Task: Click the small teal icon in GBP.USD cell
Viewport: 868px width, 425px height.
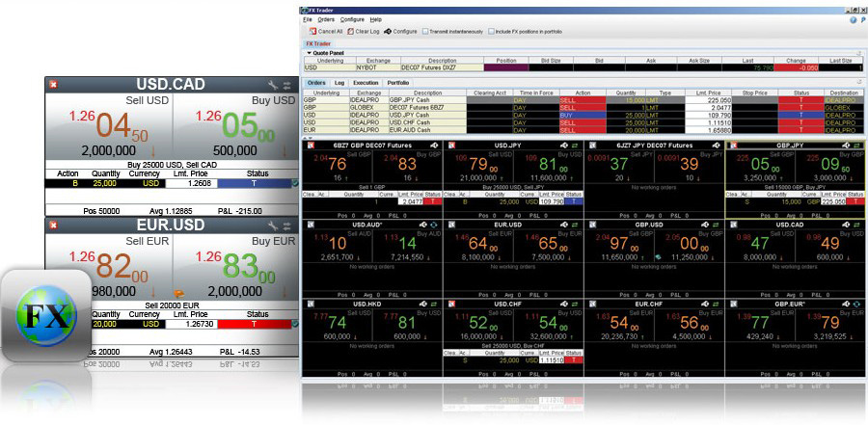Action: coord(658,257)
